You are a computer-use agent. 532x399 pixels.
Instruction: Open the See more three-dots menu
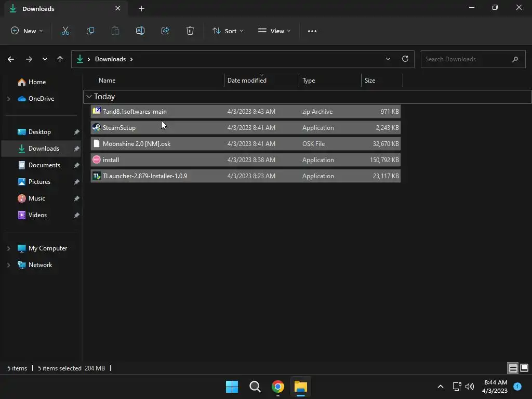tap(312, 31)
